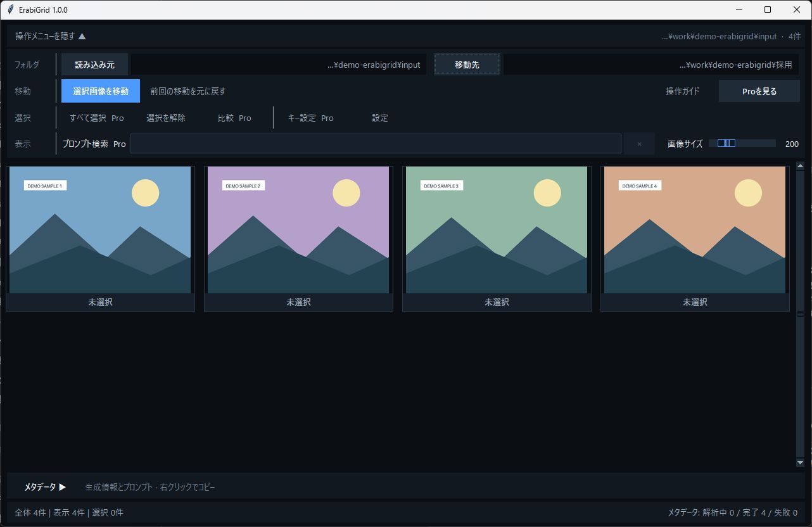Select the DEMO SAMPLE 2 thumbnail
The height and width of the screenshot is (527, 812).
tap(298, 230)
